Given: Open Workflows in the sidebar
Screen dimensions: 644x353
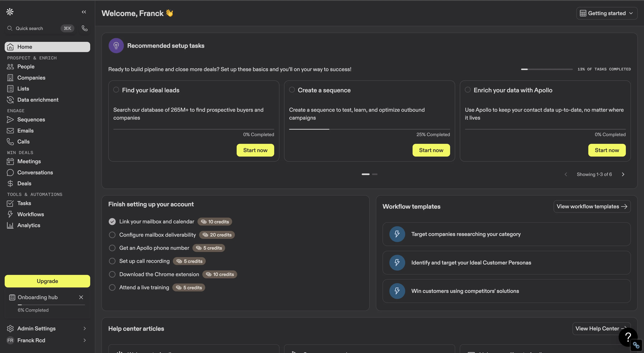Looking at the screenshot, I should pyautogui.click(x=47, y=214).
